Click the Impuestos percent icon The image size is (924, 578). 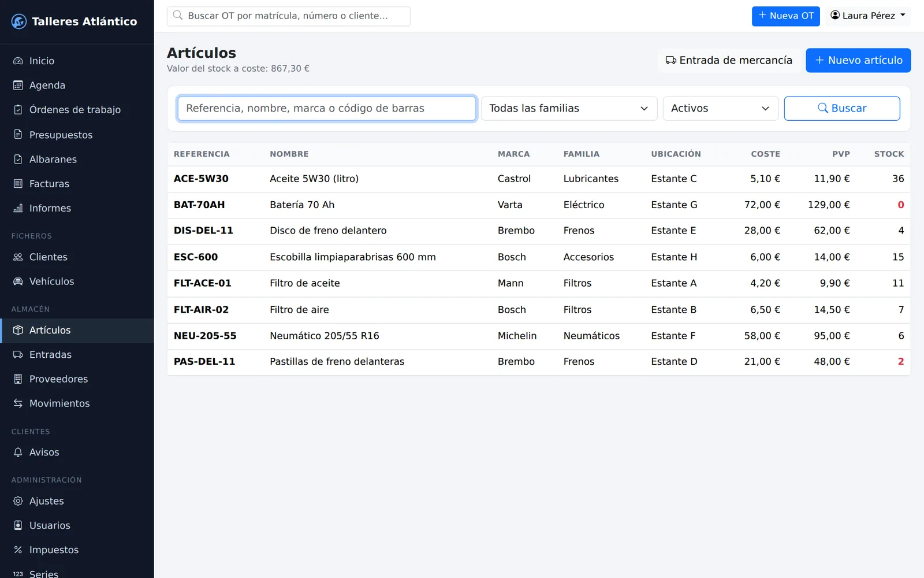click(x=18, y=550)
